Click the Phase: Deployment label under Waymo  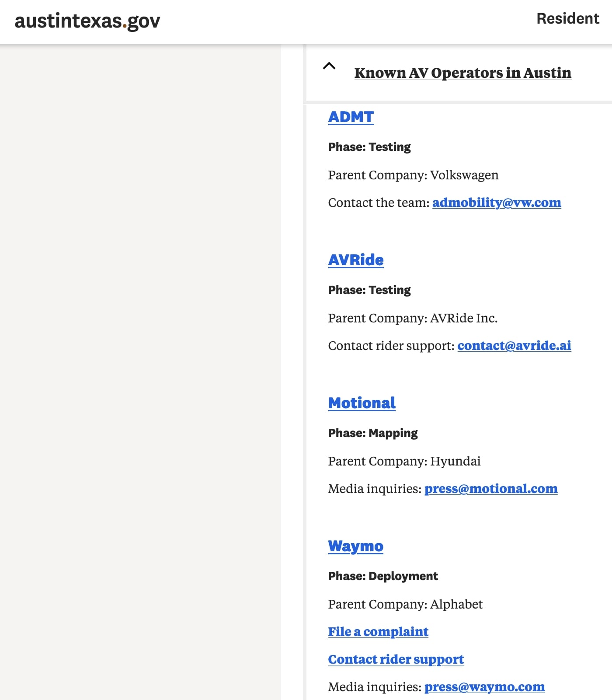(x=383, y=576)
